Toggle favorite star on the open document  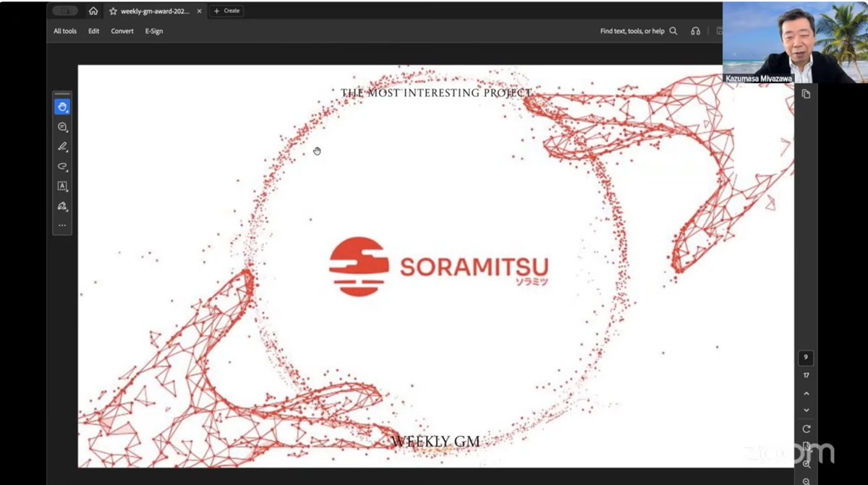coord(113,11)
